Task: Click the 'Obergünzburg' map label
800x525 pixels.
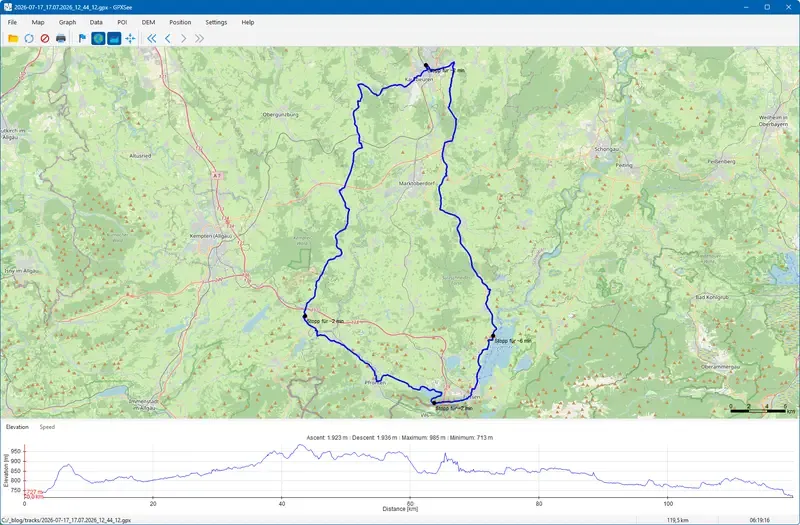Action: (281, 115)
